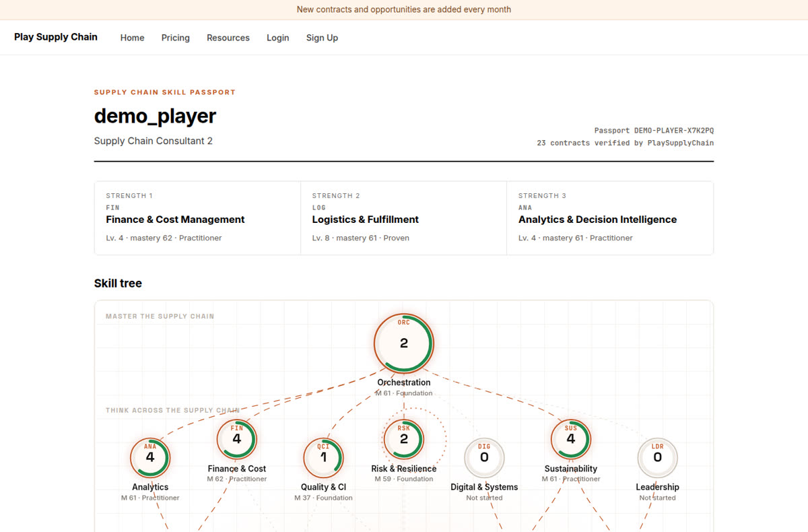Go to the Home page

pos(133,38)
